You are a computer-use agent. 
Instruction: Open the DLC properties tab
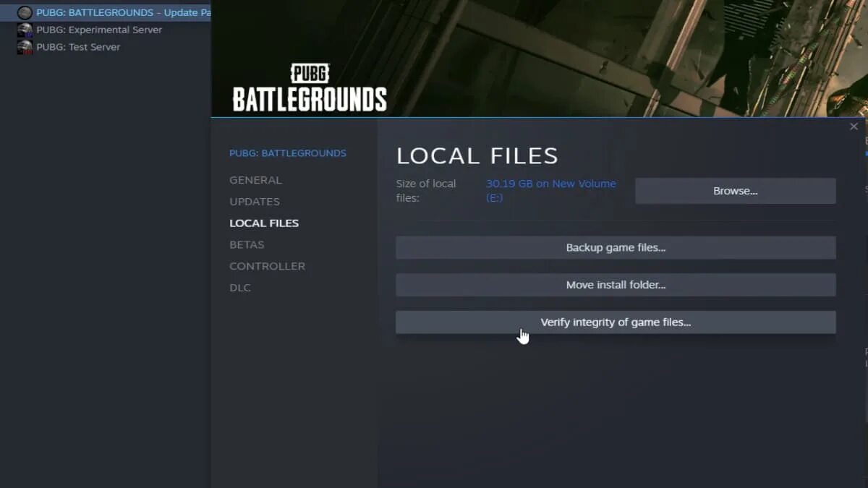[240, 288]
